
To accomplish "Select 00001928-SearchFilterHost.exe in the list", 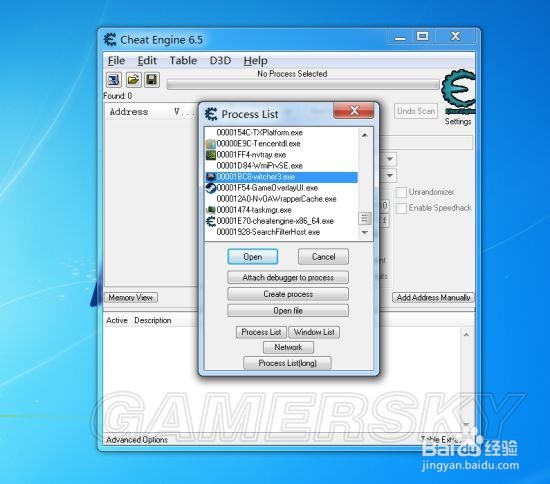I will pyautogui.click(x=281, y=232).
